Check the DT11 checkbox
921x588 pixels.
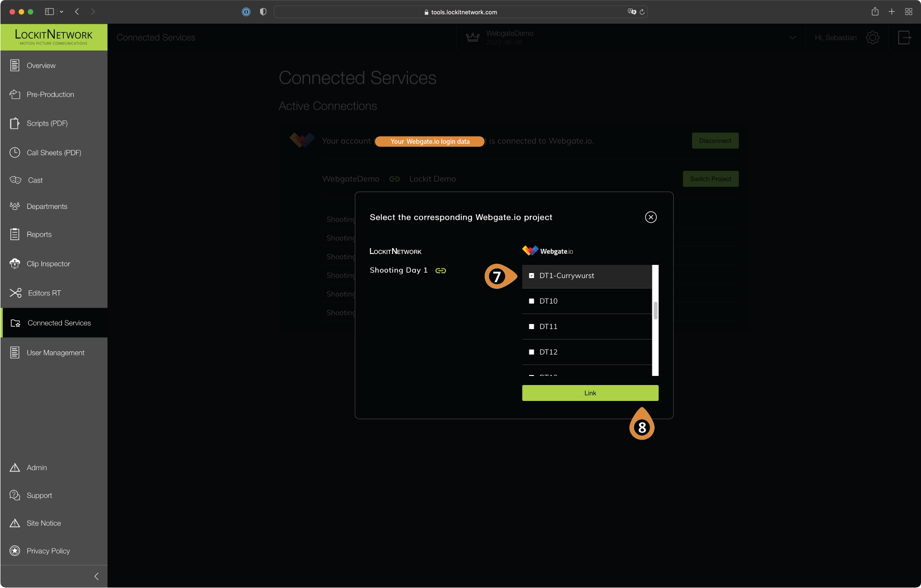pyautogui.click(x=531, y=327)
